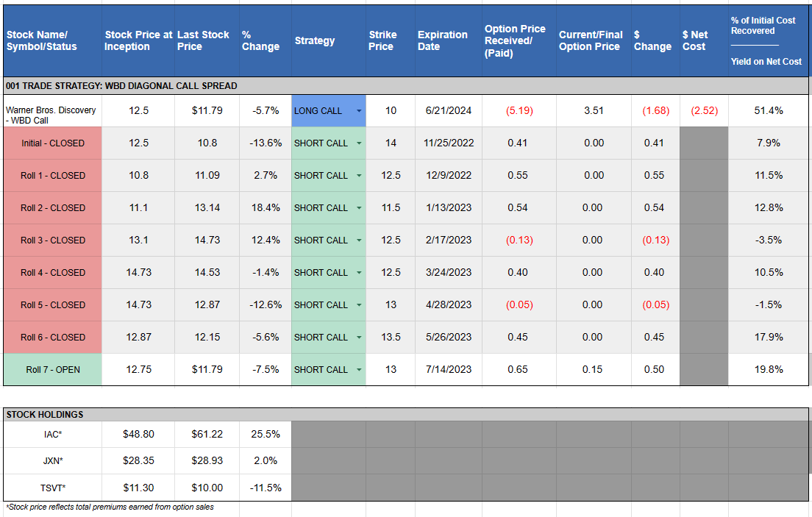Screen dimensions: 812x517
Task: Click the 001 TRADE STRATEGY section title
Action: pos(121,86)
